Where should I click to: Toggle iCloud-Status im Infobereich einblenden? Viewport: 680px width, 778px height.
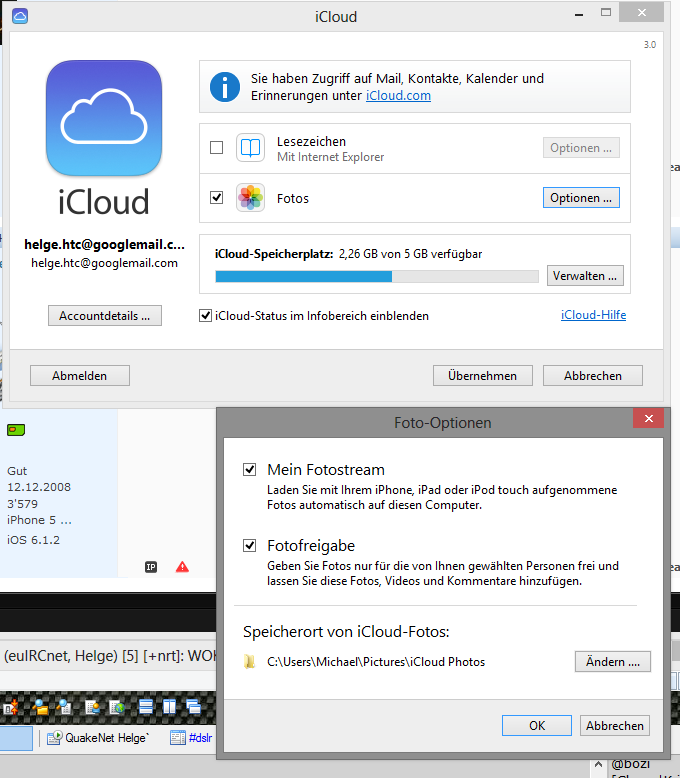205,316
